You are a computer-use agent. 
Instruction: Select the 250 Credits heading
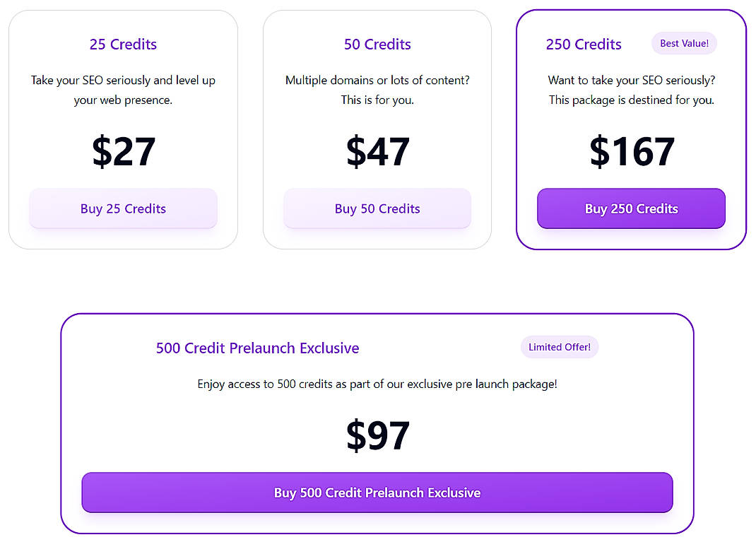click(583, 44)
